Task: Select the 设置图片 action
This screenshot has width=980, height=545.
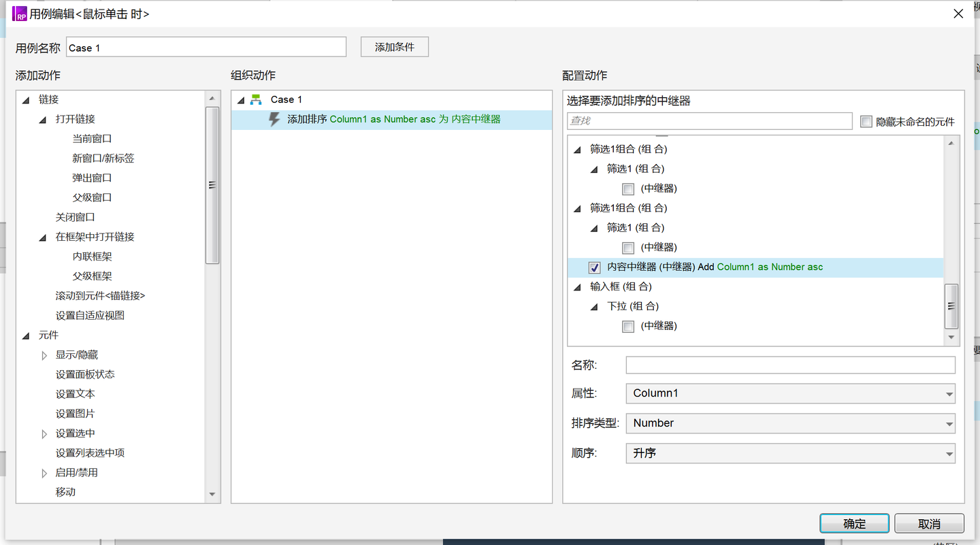Action: (x=75, y=414)
